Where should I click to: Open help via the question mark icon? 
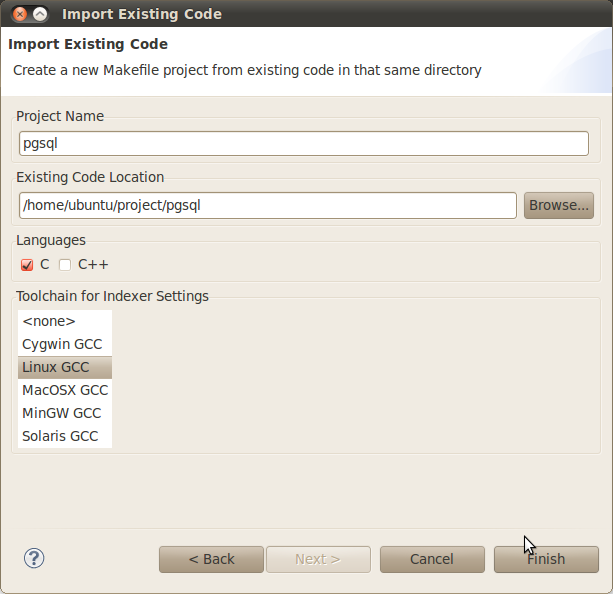pyautogui.click(x=34, y=558)
